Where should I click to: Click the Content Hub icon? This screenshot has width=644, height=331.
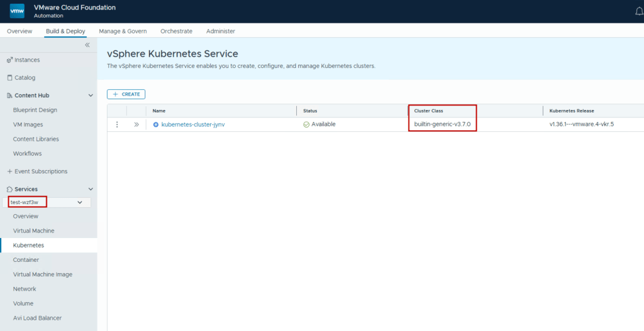tap(10, 95)
